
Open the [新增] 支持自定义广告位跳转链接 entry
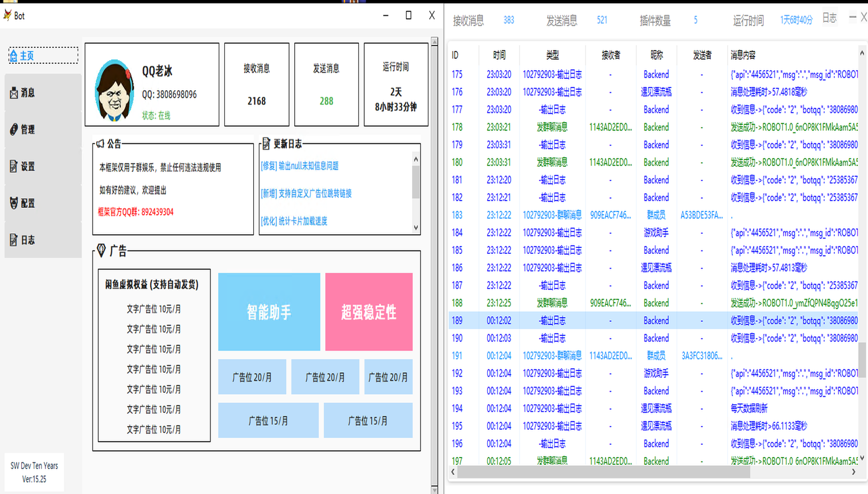point(305,193)
